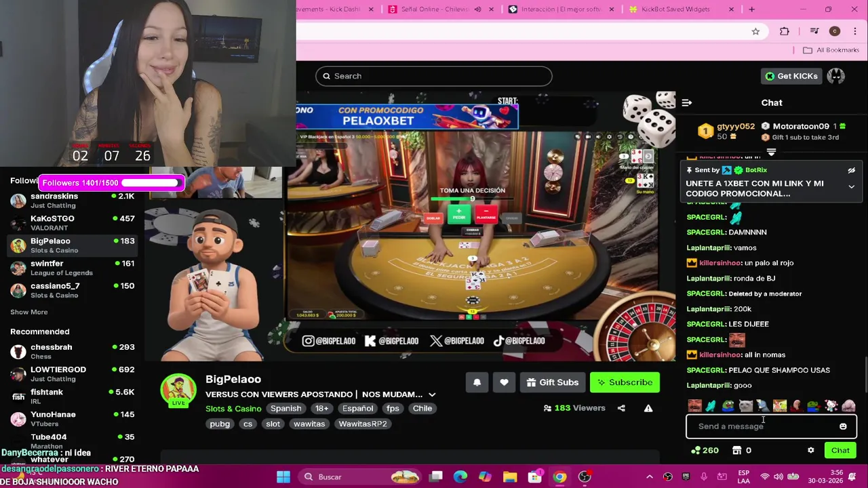Open File Explorer from taskbar
Screen dimensions: 868x488
[x=510, y=477]
